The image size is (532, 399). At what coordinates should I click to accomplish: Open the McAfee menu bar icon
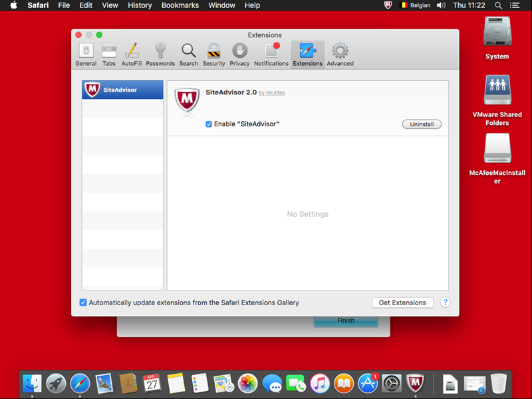click(388, 5)
